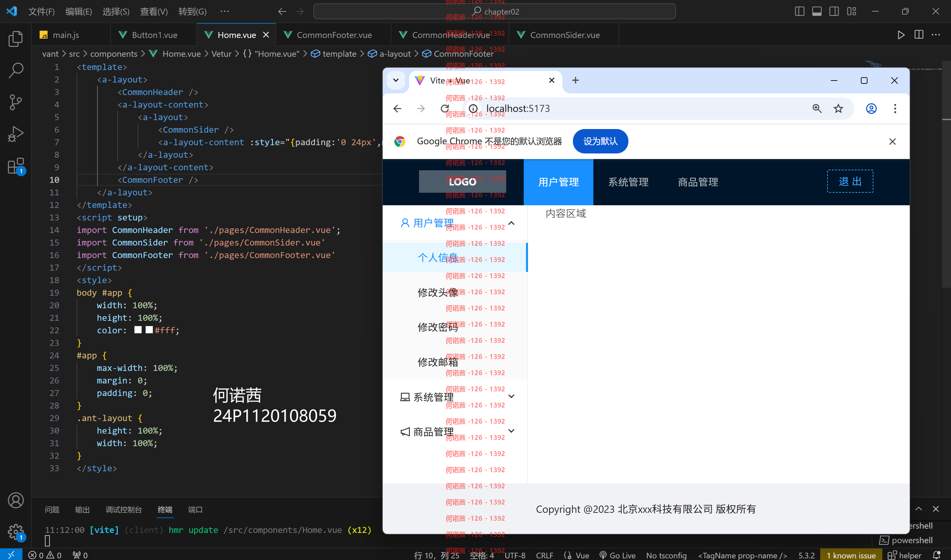Open Accounts menu in activity bar
The image size is (951, 560).
(x=16, y=500)
